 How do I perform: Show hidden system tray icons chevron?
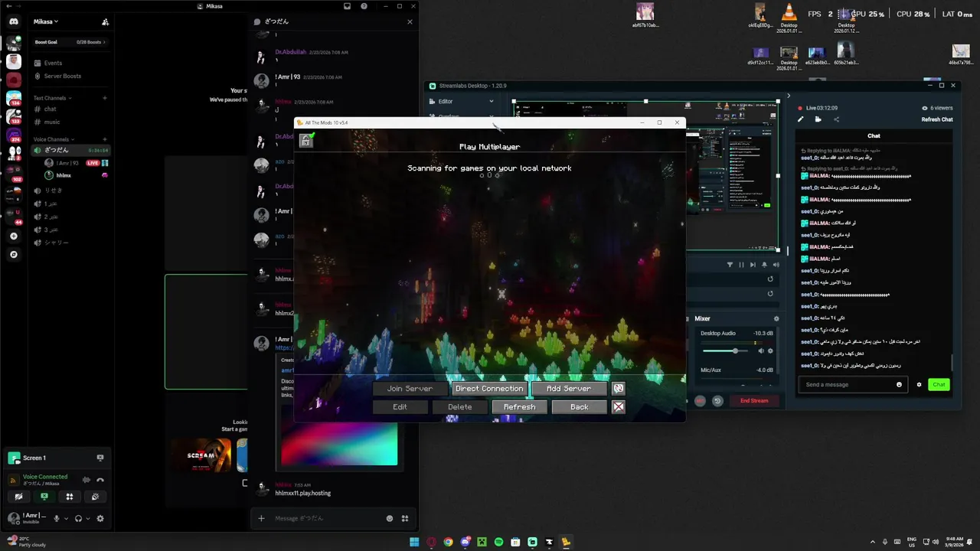pos(872,542)
